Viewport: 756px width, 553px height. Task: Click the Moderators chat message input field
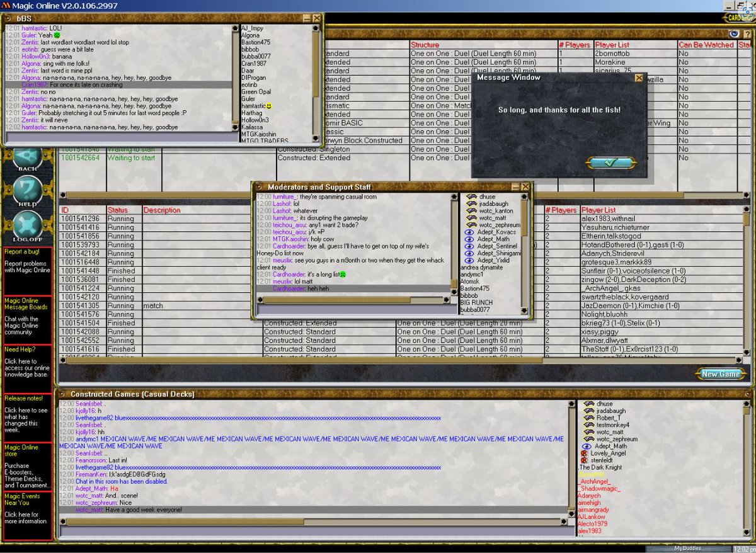pyautogui.click(x=357, y=309)
